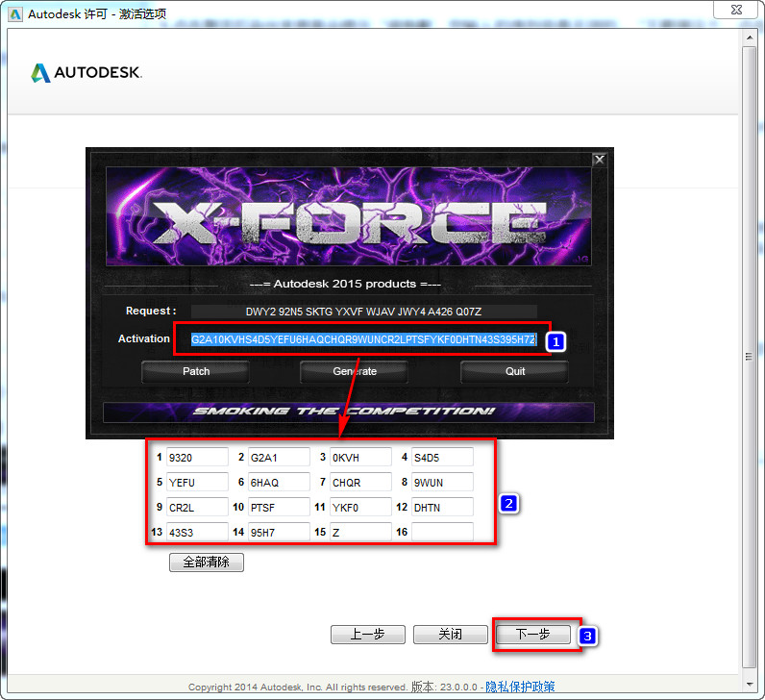
Task: Click activation box 10 containing PTSF
Action: click(x=279, y=507)
